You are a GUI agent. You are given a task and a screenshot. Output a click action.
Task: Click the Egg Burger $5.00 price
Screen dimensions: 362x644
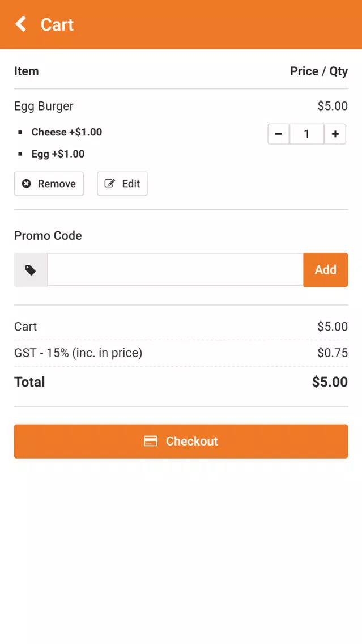333,106
